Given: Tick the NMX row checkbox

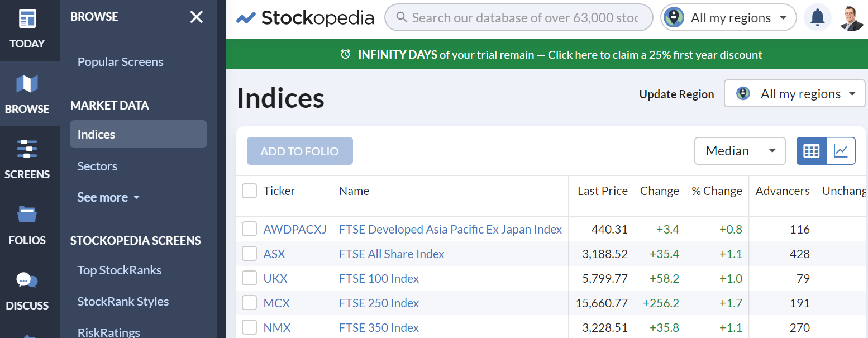Looking at the screenshot, I should tap(249, 327).
